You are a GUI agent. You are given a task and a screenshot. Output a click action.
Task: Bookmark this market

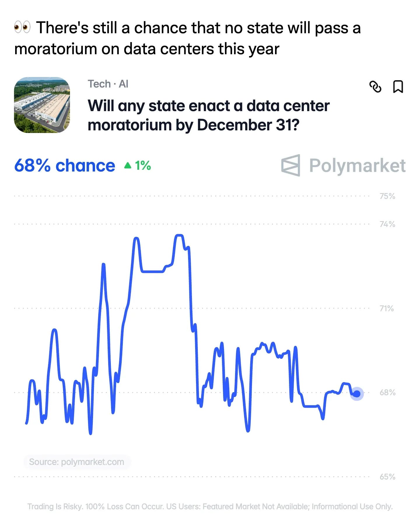(x=398, y=87)
